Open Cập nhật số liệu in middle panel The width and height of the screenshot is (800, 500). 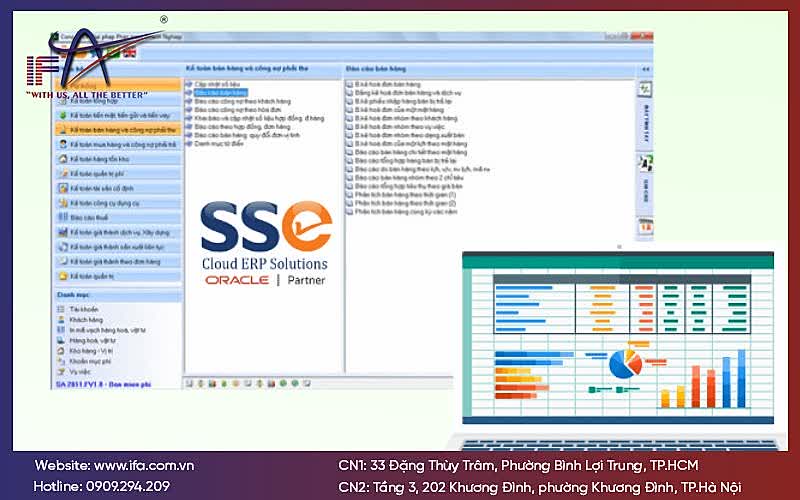pyautogui.click(x=215, y=85)
